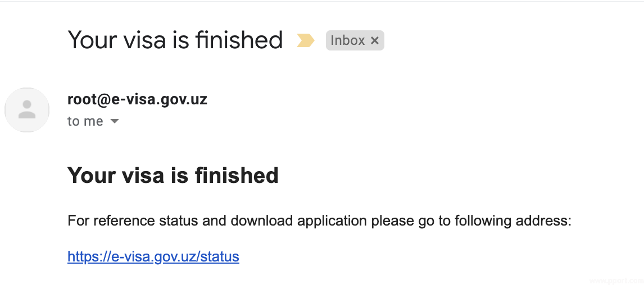The height and width of the screenshot is (285, 644).
Task: Open the e-visa.gov.uz/status link
Action: [x=153, y=257]
